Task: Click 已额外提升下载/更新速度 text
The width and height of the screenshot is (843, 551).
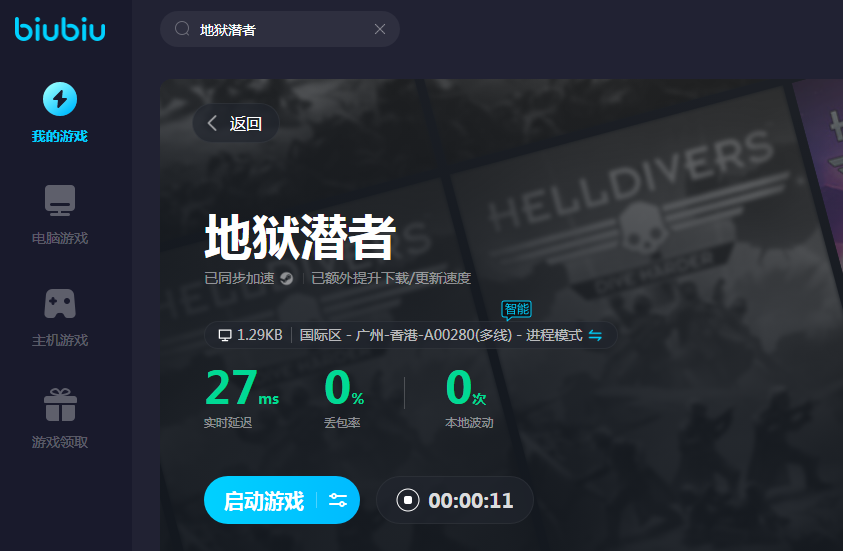Action: click(x=391, y=278)
